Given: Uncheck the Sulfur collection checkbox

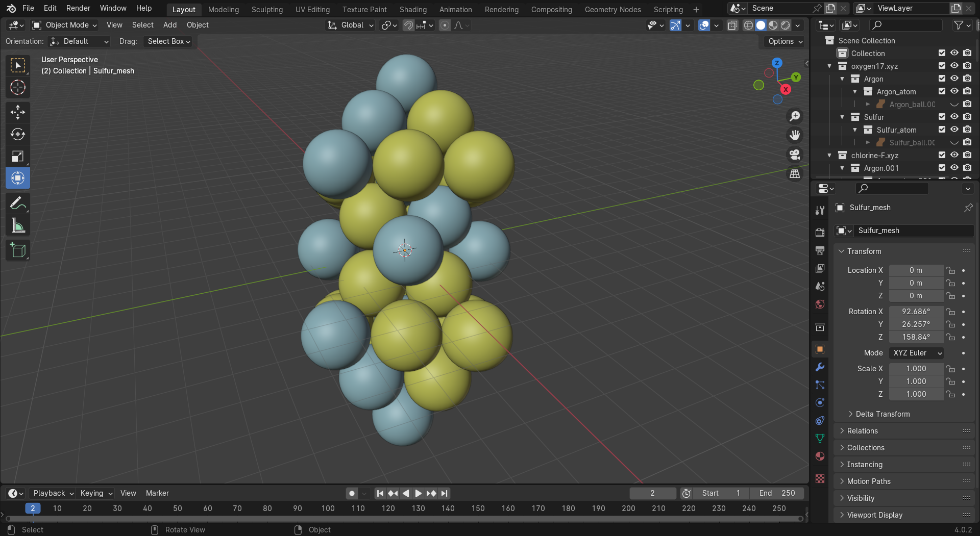Looking at the screenshot, I should tap(942, 117).
